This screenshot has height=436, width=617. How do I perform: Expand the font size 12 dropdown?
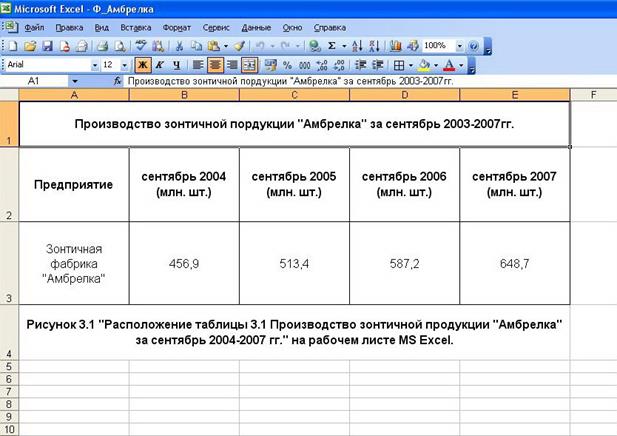click(124, 64)
